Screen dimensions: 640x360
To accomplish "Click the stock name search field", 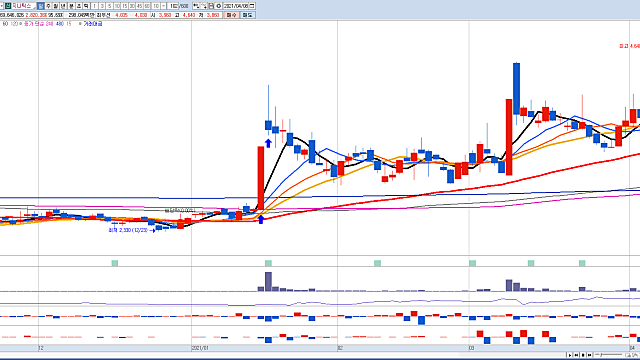I will [x=23, y=6].
